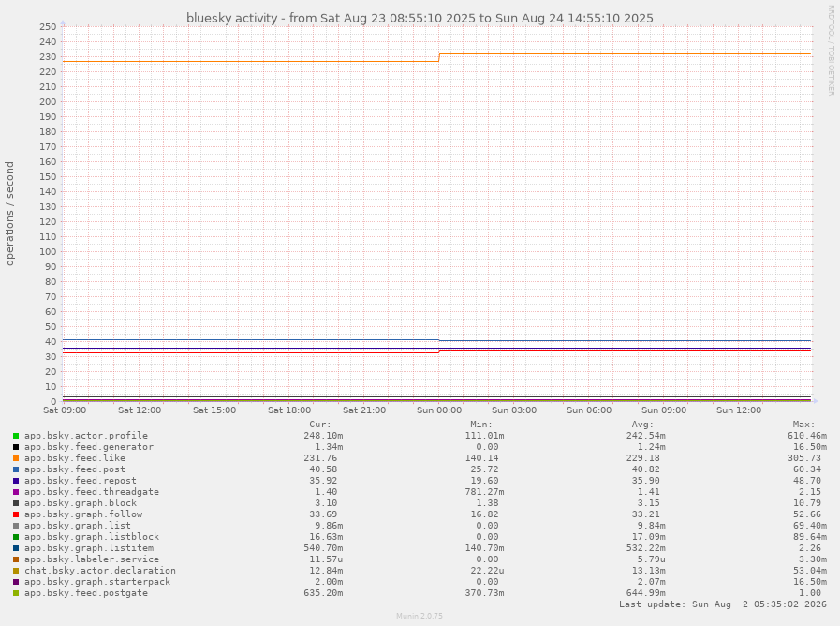This screenshot has width=840, height=626.
Task: Click the brown app.bsky.labeler.service legend swatch
Action: click(x=16, y=559)
